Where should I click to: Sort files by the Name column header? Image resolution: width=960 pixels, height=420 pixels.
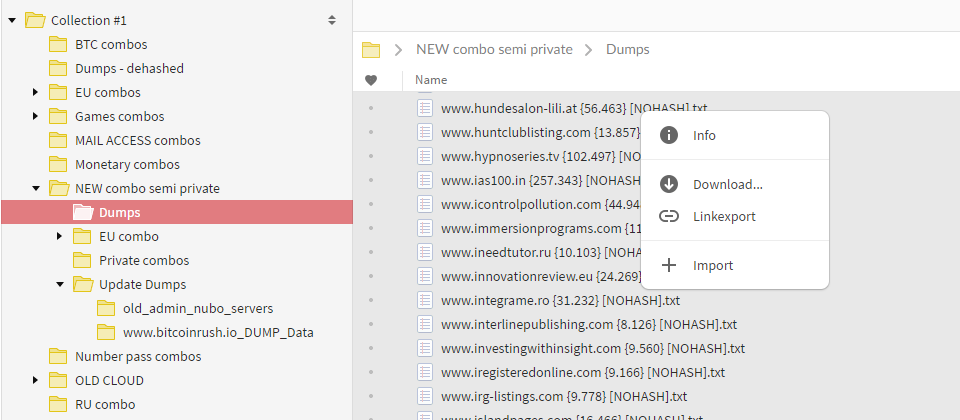pos(431,80)
